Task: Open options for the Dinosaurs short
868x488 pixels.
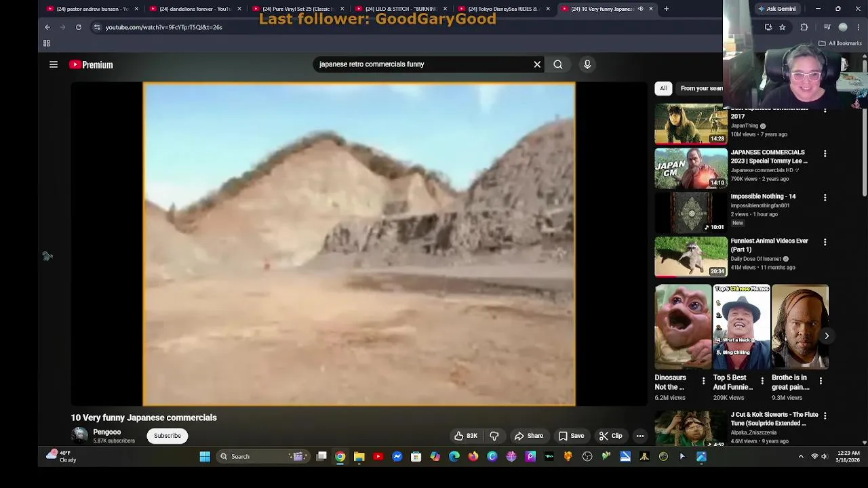Action: (703, 381)
